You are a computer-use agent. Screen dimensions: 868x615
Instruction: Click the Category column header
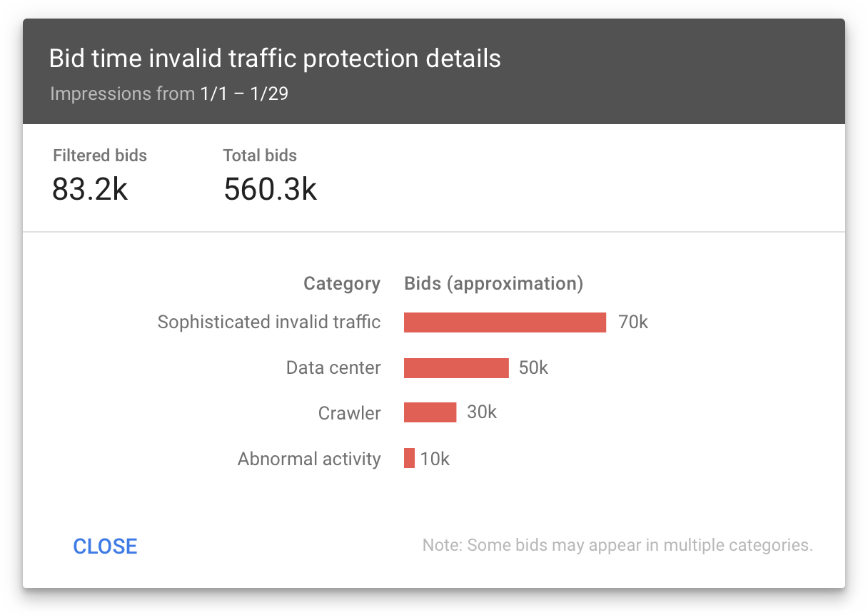tap(342, 284)
